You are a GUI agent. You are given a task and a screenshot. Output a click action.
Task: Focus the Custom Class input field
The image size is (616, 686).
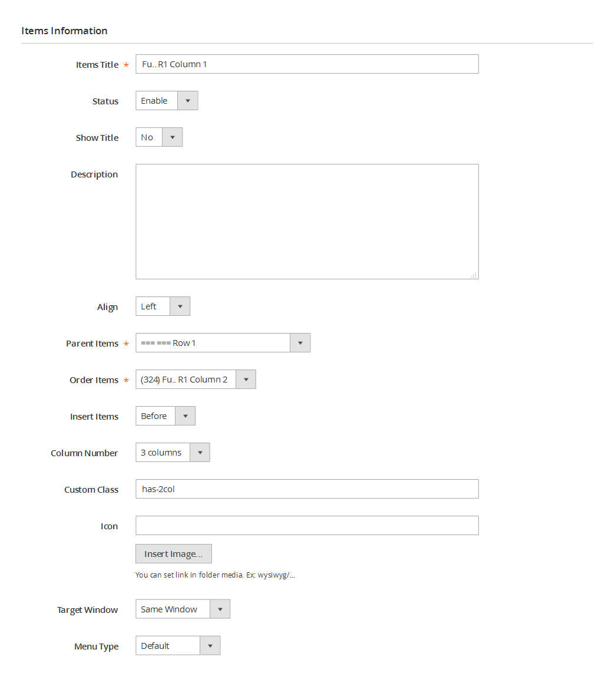click(x=307, y=489)
